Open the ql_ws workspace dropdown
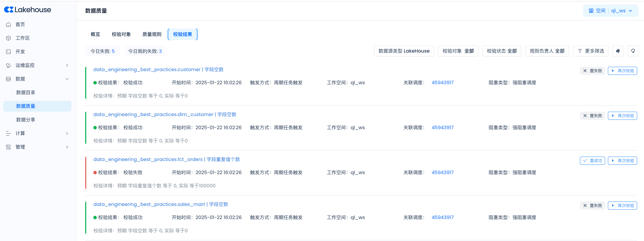644x241 pixels. (x=622, y=11)
